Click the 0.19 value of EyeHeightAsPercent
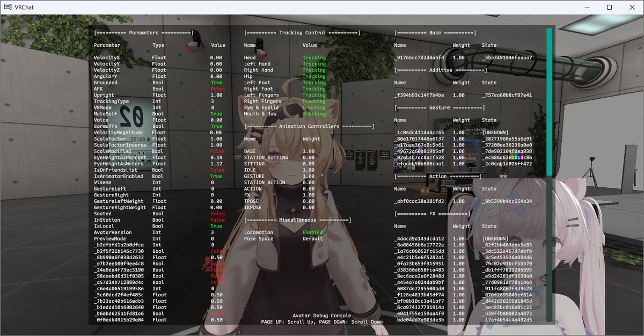The width and height of the screenshot is (644, 336). [216, 158]
